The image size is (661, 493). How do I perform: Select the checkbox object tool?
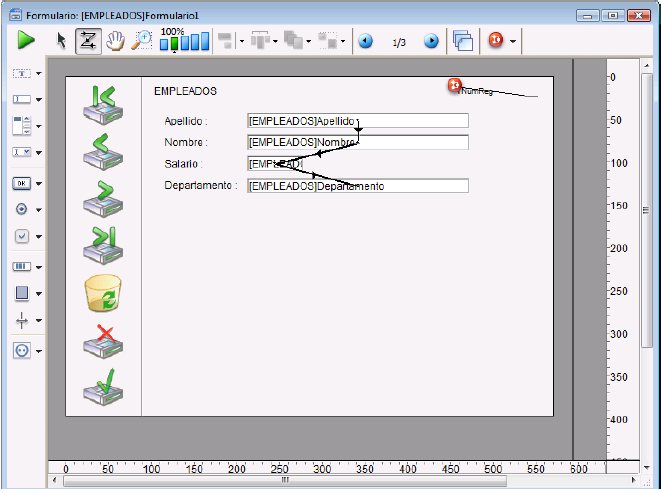tap(22, 237)
